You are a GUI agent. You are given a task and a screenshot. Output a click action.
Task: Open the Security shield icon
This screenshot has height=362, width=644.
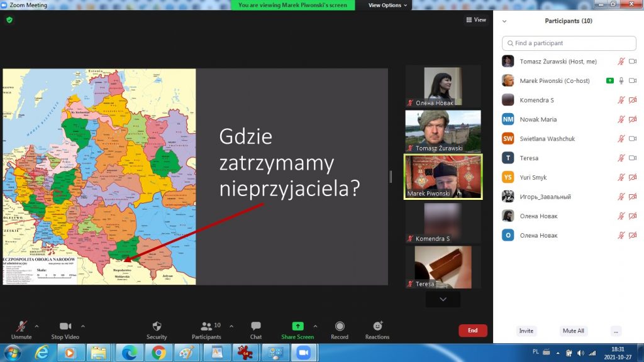[157, 326]
